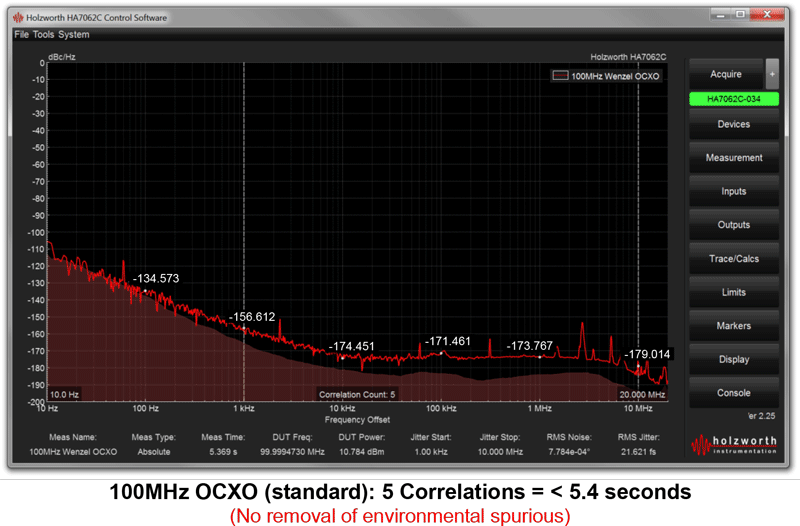Open the Markers panel
800x526 pixels.
(734, 325)
